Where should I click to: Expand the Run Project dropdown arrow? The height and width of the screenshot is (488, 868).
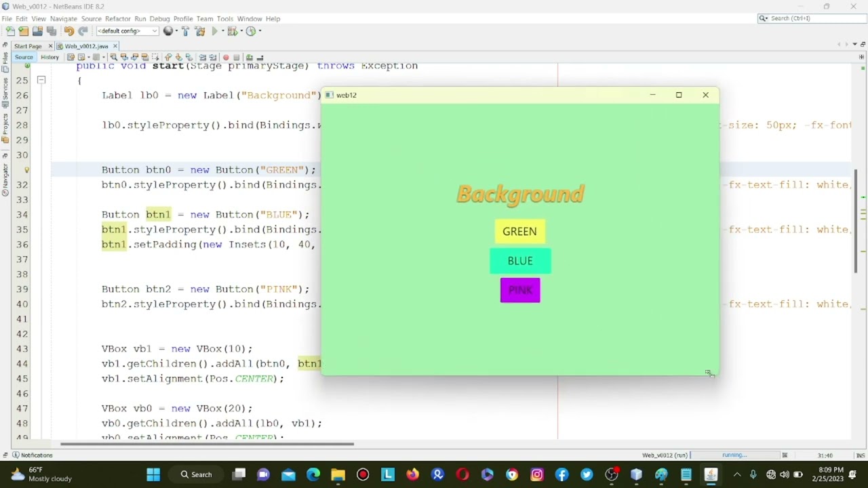(x=222, y=31)
